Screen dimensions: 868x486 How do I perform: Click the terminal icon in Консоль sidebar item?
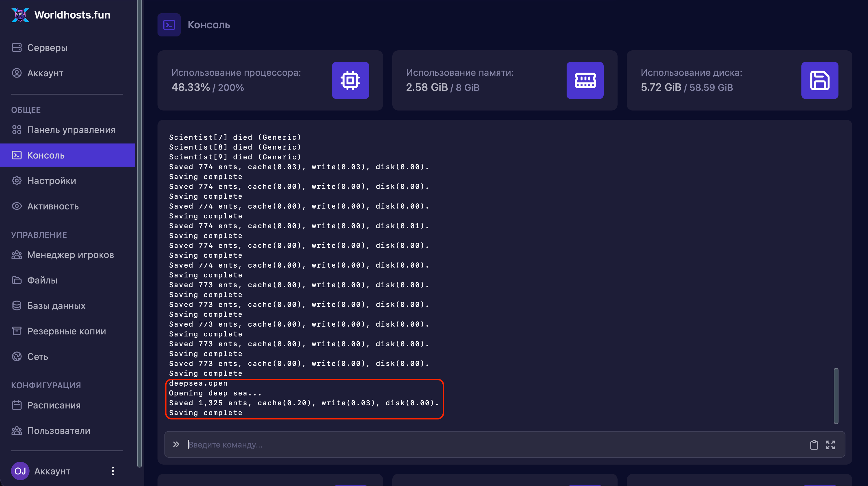click(17, 155)
